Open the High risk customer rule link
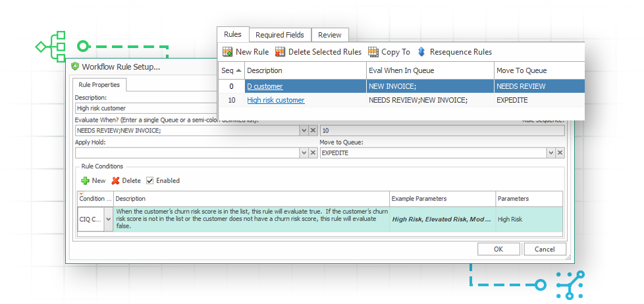The width and height of the screenshot is (644, 304). (x=276, y=100)
